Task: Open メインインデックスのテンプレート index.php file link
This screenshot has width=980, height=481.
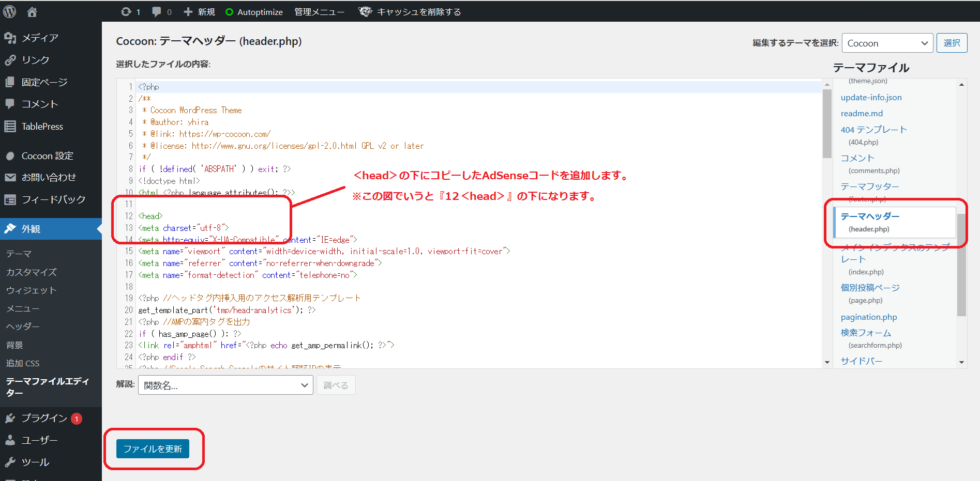Action: (895, 253)
